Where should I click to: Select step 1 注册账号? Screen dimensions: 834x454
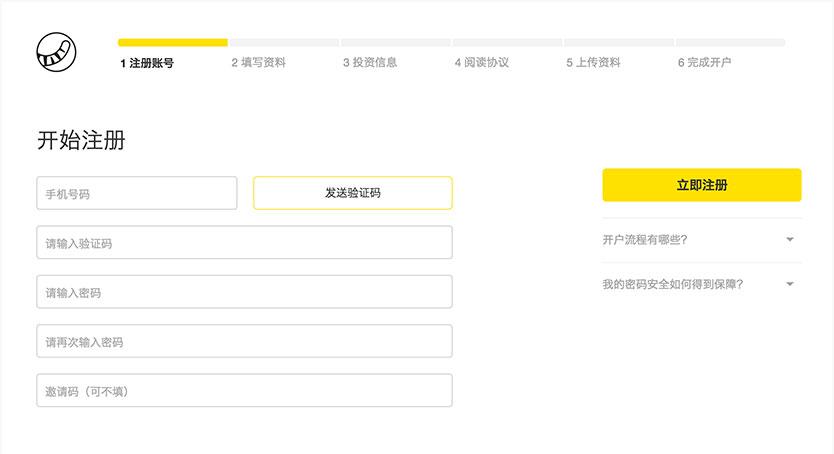tap(147, 62)
